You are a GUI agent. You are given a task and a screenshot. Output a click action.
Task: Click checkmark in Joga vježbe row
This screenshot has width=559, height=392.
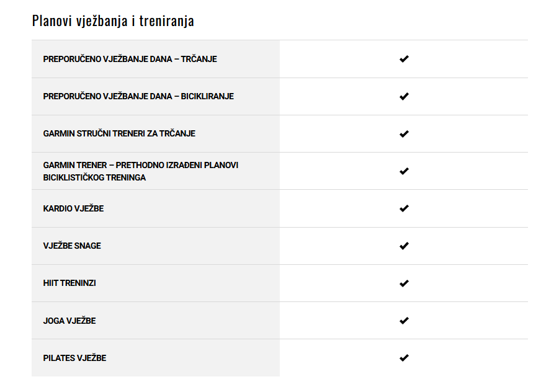tap(404, 321)
